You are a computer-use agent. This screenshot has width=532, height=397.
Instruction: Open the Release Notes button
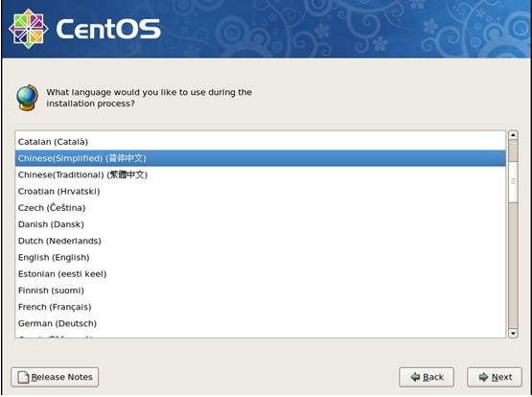click(x=55, y=377)
